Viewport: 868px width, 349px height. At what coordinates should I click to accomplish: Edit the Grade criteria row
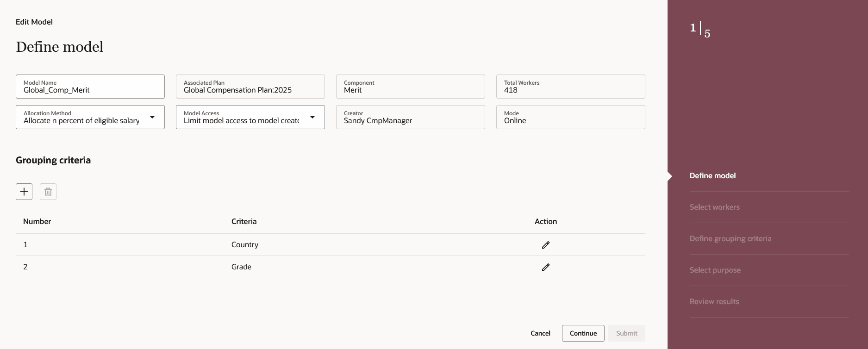546,267
